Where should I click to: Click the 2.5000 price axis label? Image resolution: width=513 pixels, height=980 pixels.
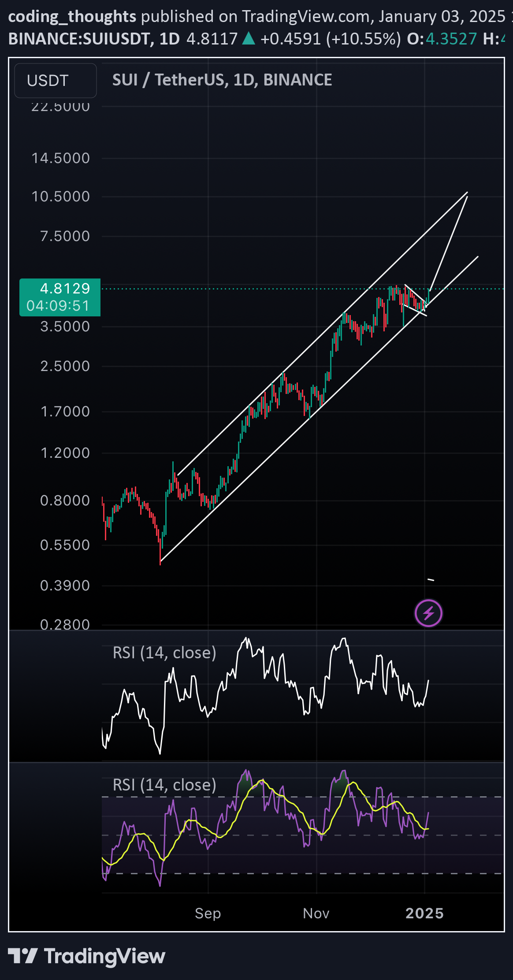point(65,366)
